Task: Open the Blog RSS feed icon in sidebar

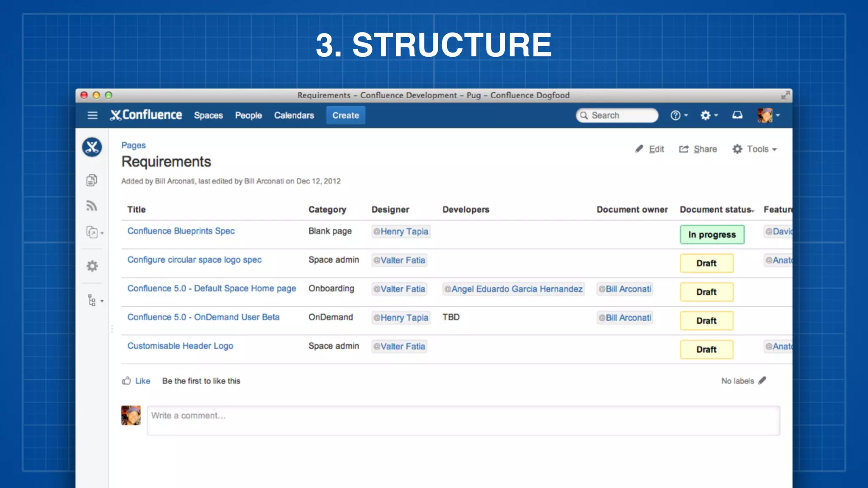Action: pos(92,206)
